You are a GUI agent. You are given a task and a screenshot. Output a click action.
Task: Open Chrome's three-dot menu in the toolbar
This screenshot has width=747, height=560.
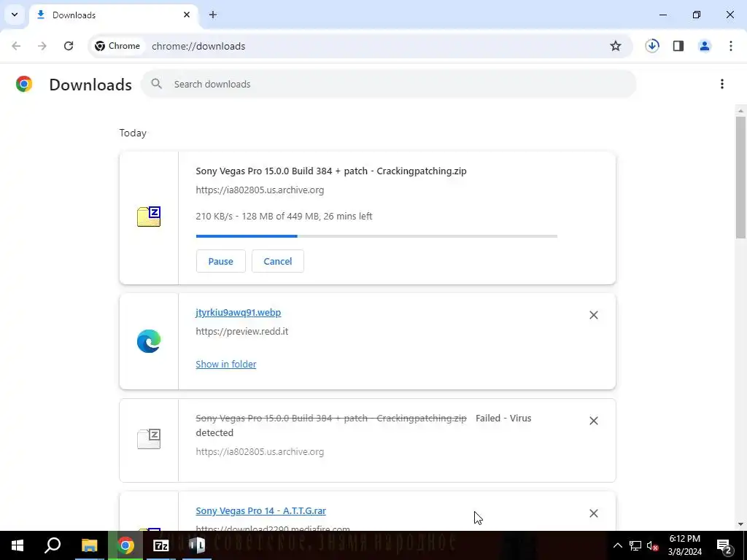pos(731,46)
